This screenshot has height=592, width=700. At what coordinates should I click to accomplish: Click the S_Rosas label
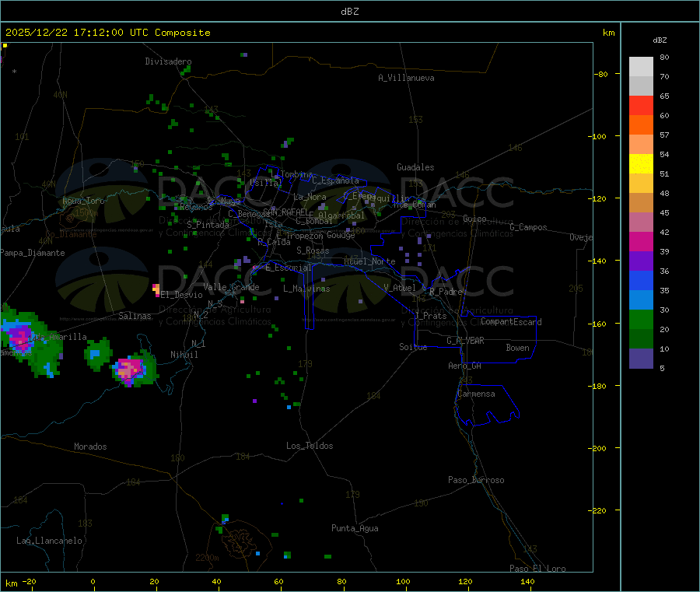tap(313, 250)
